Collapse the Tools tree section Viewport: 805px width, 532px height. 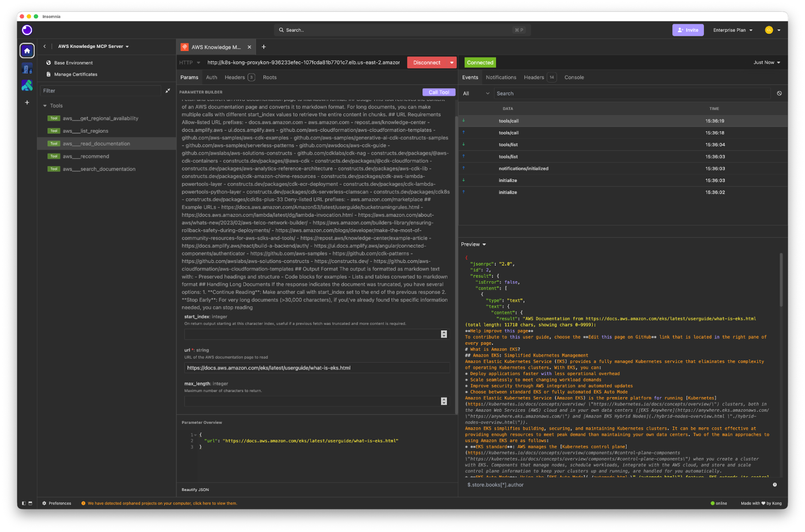pos(45,106)
